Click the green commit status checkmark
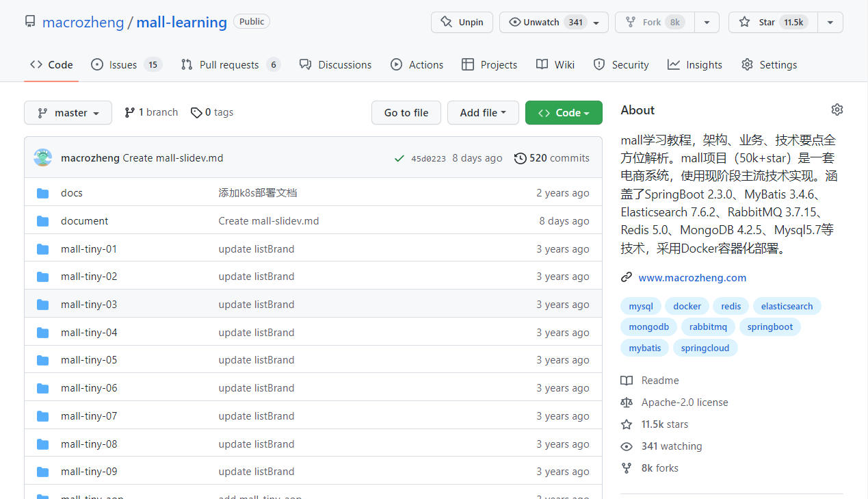Viewport: 868px width, 499px height. coord(399,158)
